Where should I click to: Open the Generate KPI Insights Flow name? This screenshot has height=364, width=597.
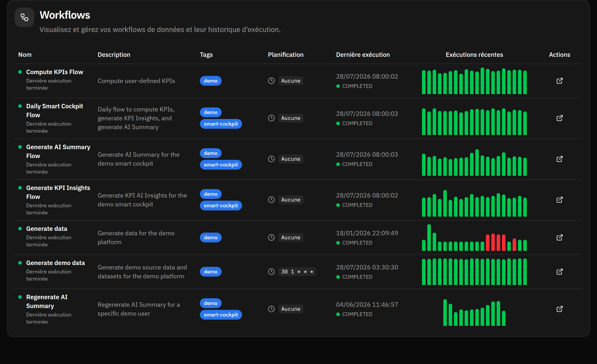58,192
